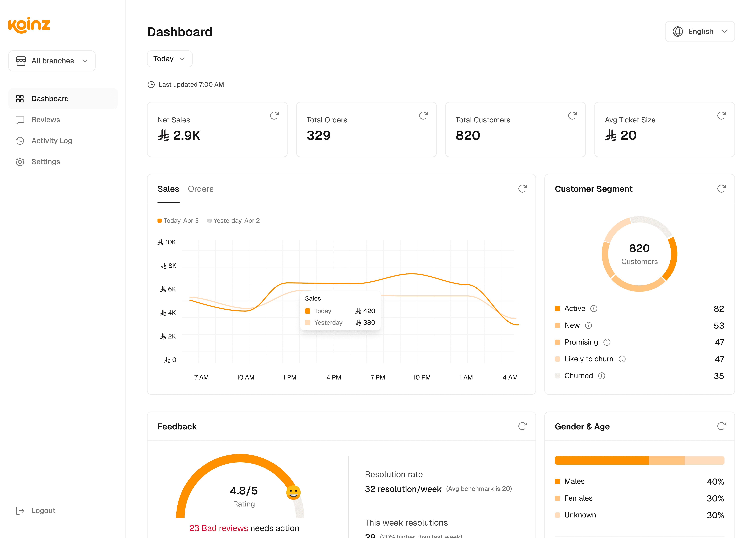The width and height of the screenshot is (756, 538).
Task: Open Reviews in the sidebar
Action: click(x=46, y=120)
